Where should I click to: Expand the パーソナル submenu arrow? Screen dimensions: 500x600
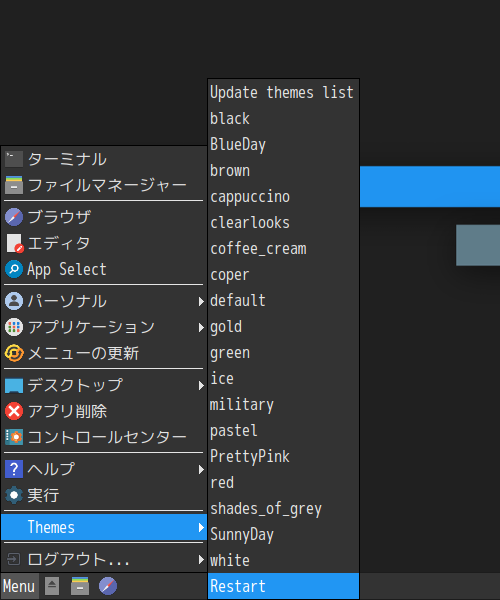point(201,302)
